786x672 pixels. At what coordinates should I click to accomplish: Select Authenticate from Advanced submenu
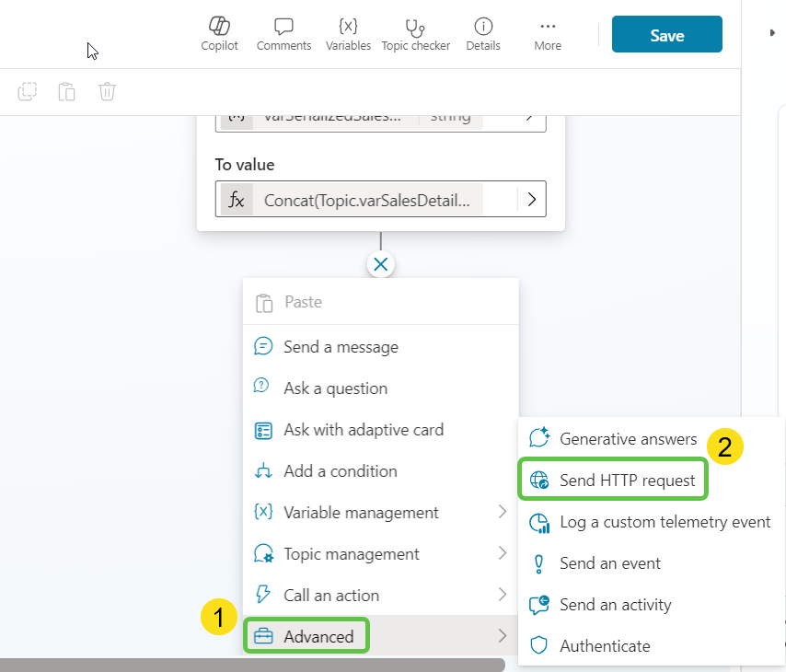click(x=605, y=646)
